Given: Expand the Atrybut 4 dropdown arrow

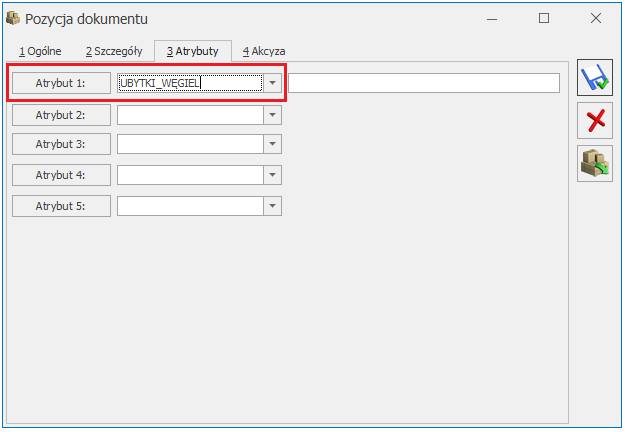Looking at the screenshot, I should point(273,175).
